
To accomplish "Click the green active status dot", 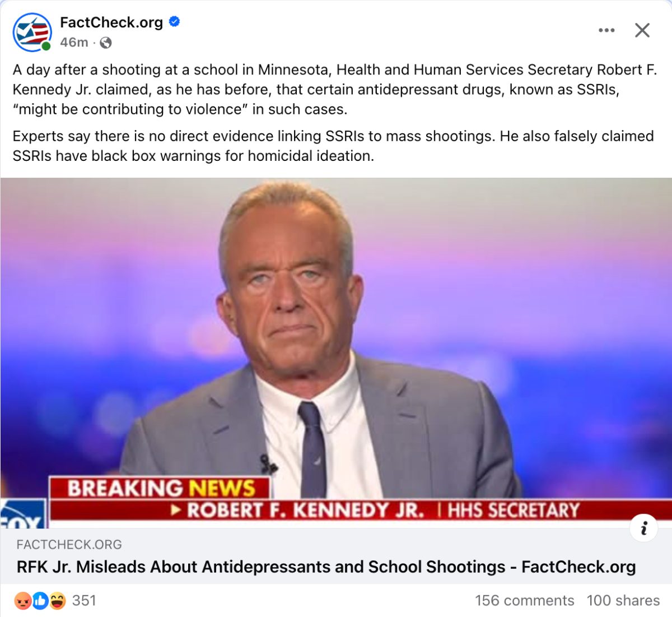I will (46, 46).
